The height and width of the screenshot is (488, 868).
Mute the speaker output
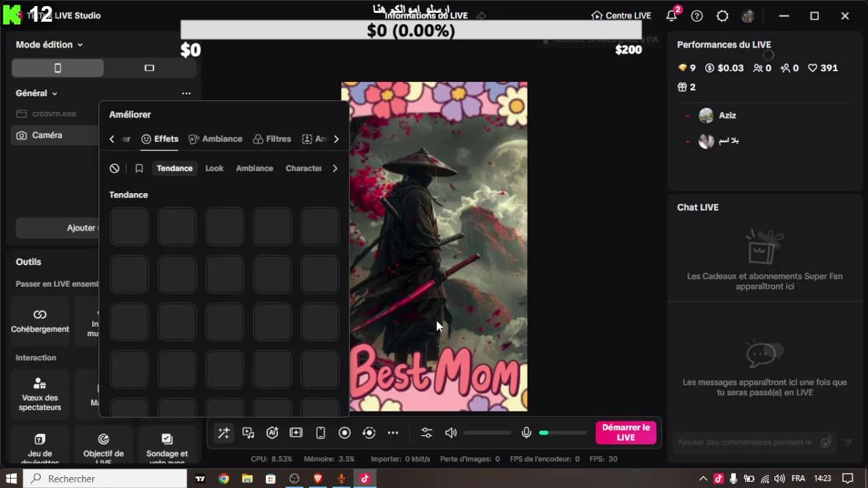451,433
